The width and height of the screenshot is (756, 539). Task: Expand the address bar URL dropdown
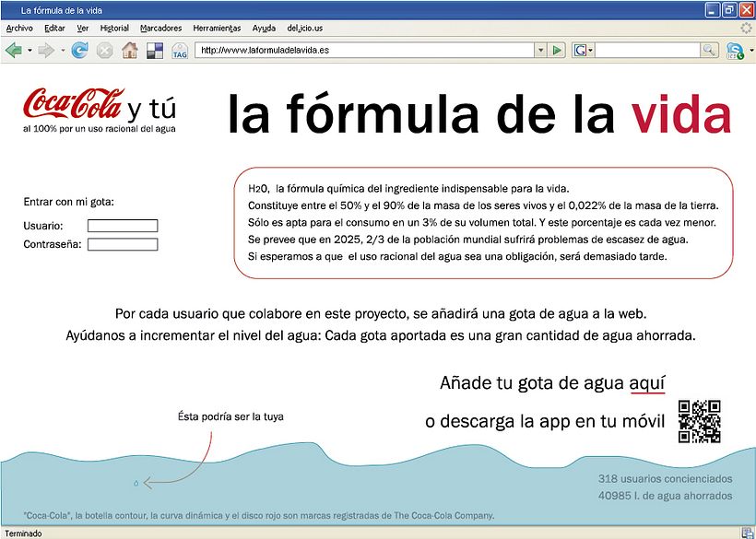click(540, 50)
